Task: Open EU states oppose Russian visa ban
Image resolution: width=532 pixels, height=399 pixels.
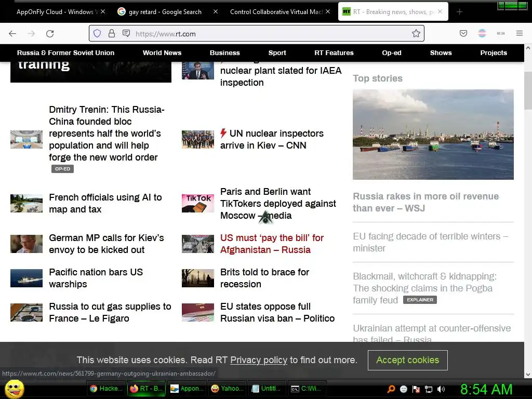Action: point(277,312)
